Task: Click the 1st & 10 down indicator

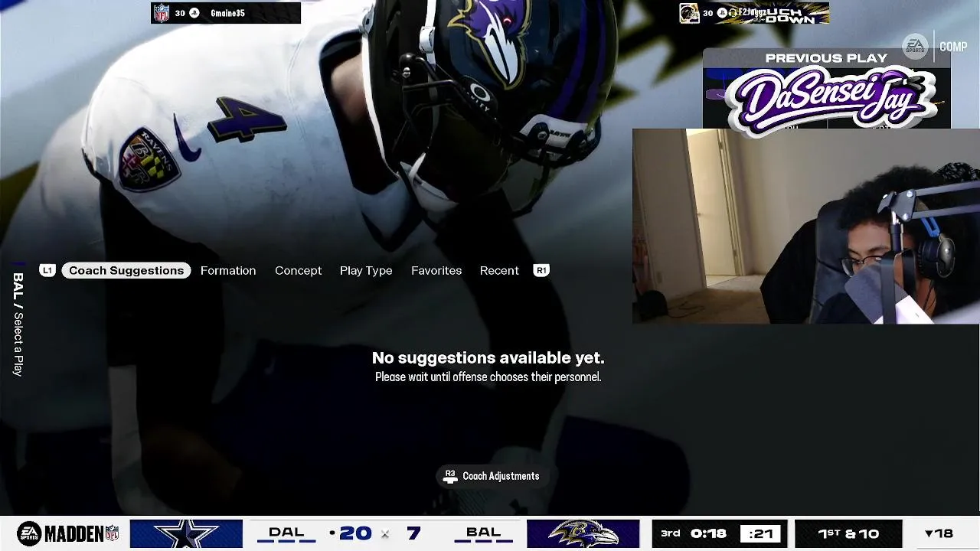Action: point(848,533)
